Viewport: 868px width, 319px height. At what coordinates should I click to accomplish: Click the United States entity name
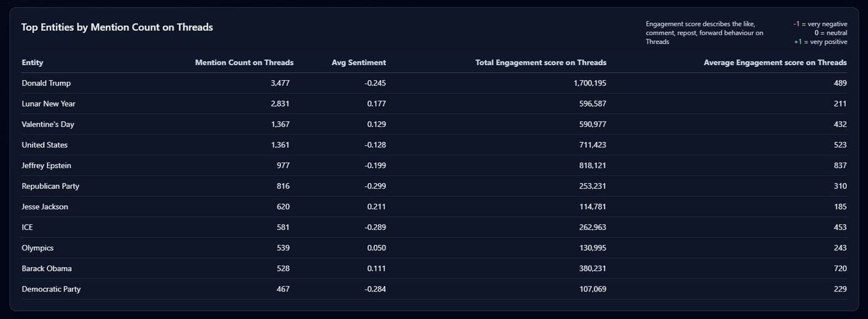[45, 145]
